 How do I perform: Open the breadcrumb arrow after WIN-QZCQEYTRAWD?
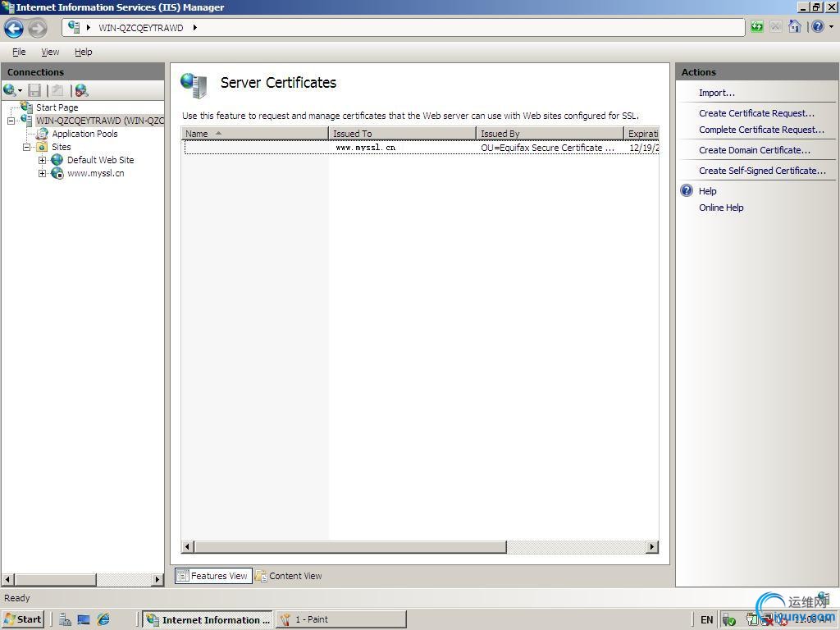pos(195,27)
